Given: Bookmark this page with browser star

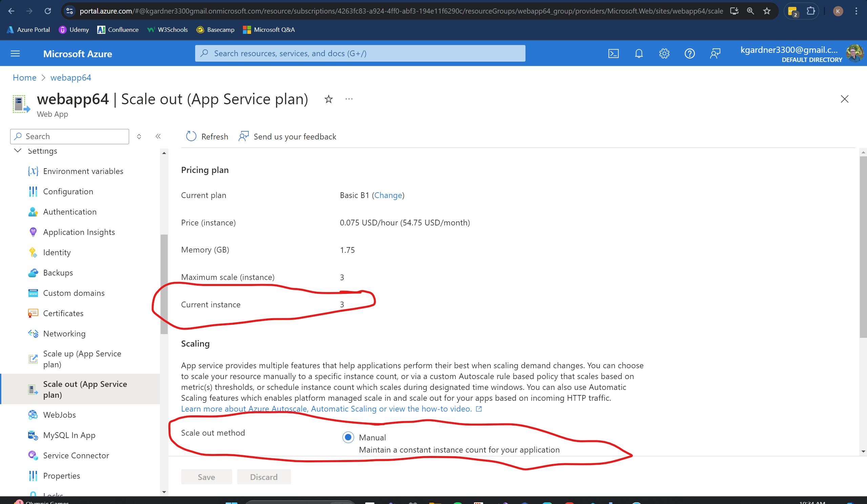Looking at the screenshot, I should click(767, 11).
